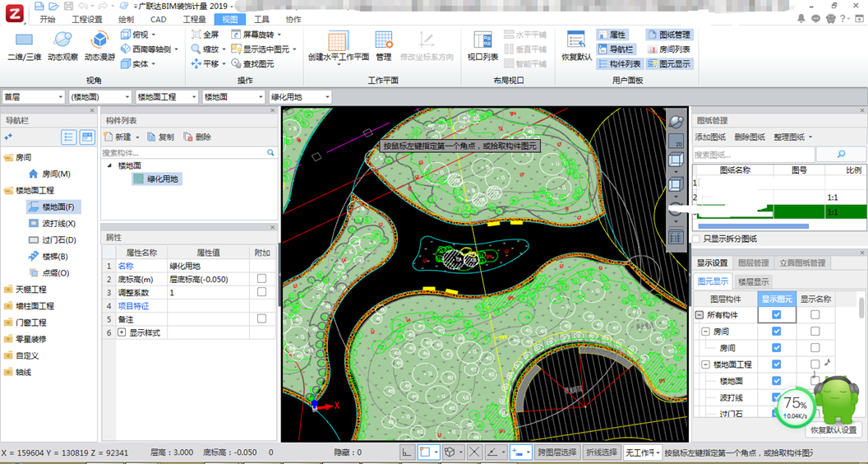The width and height of the screenshot is (868, 464).
Task: Switch to 楼层显示 tab
Action: 753,281
